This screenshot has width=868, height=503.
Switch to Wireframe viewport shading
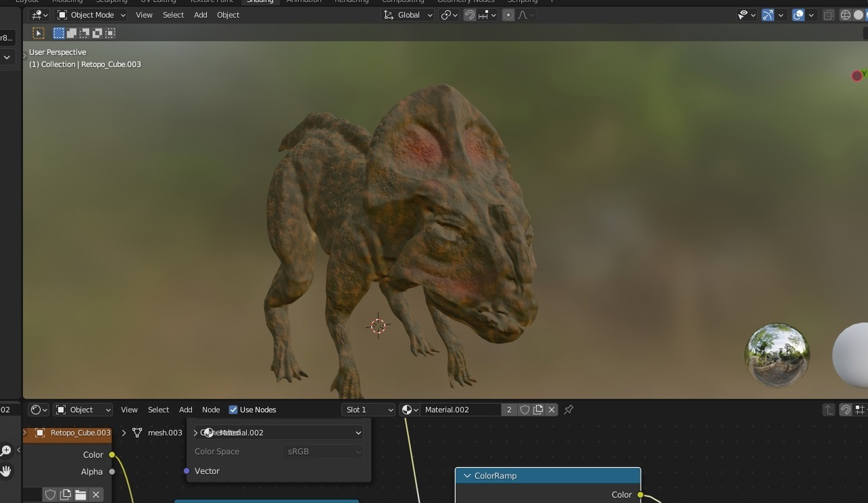846,15
